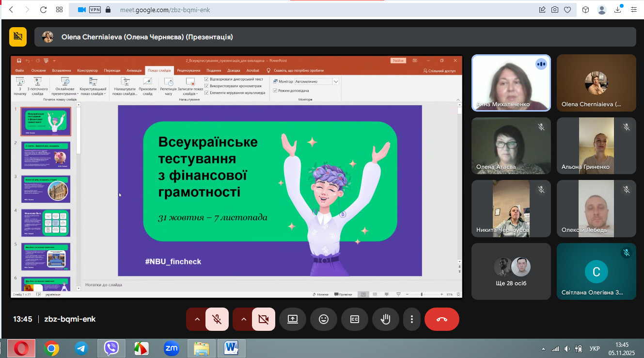Open the emoji reactions panel
This screenshot has width=644, height=358.
[x=323, y=319]
